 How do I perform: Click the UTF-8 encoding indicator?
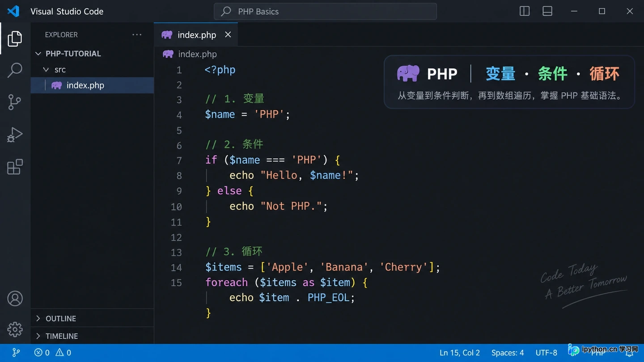coord(547,353)
